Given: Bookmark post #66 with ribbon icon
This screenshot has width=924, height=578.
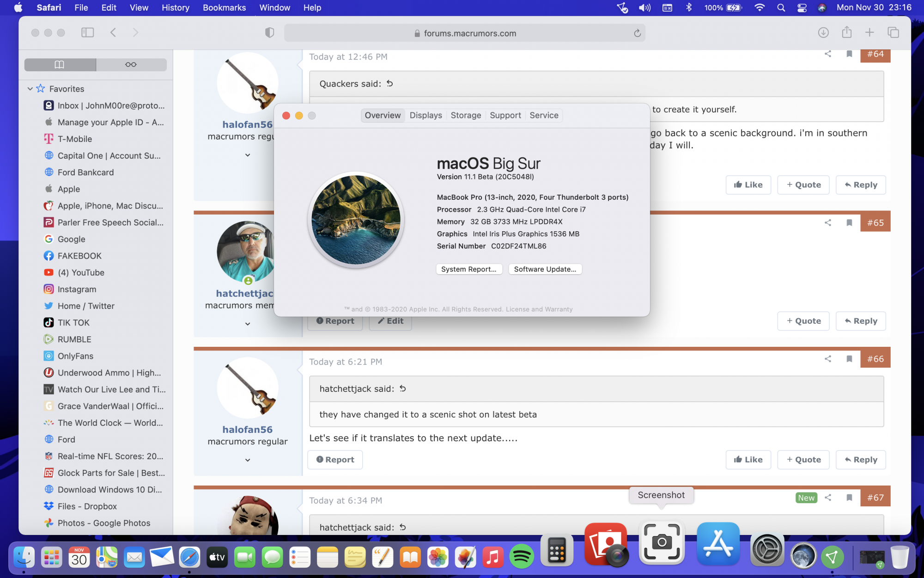Looking at the screenshot, I should coord(849,359).
